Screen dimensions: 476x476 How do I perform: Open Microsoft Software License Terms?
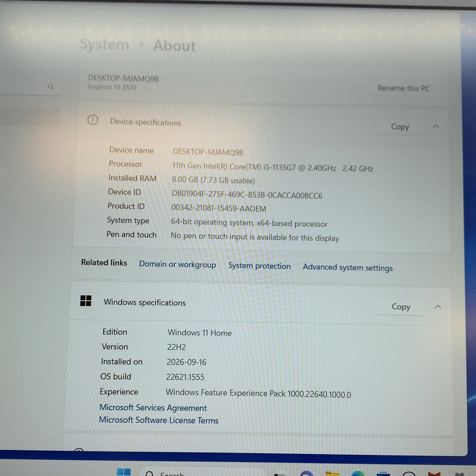[159, 420]
